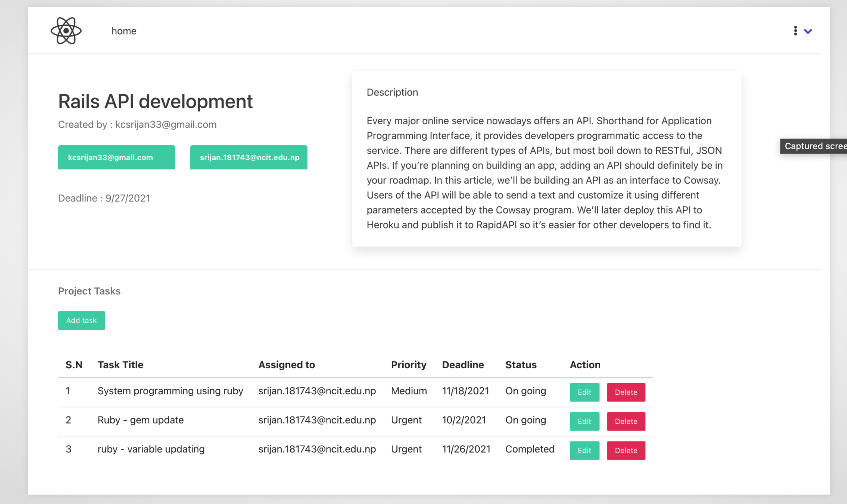847x504 pixels.
Task: Click the Task Title column header
Action: (x=120, y=365)
